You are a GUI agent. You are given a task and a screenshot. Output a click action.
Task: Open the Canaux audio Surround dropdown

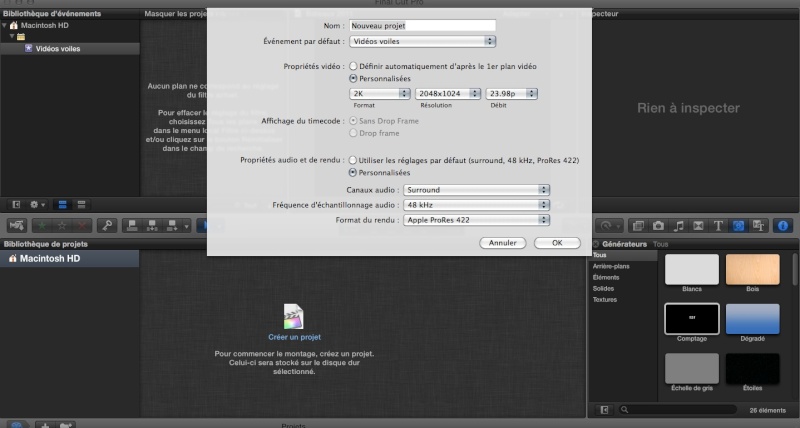pos(476,189)
